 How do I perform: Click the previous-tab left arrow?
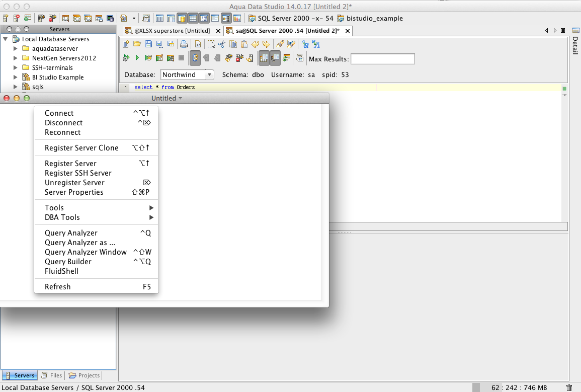(x=546, y=31)
